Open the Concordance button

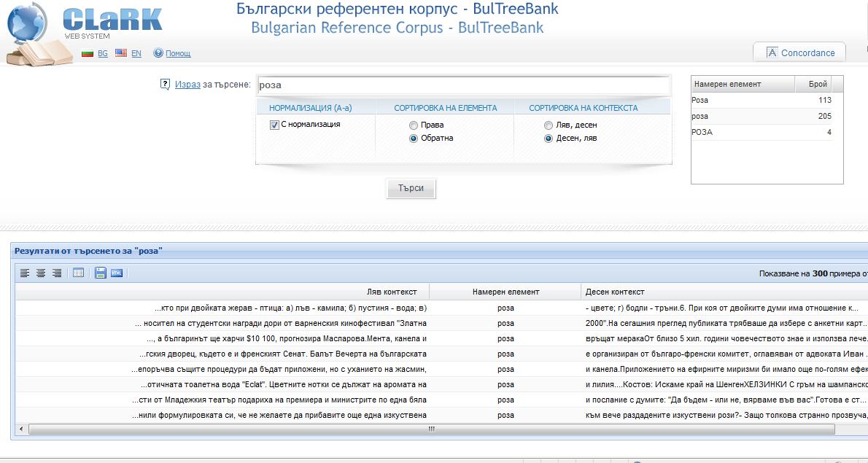(x=799, y=52)
